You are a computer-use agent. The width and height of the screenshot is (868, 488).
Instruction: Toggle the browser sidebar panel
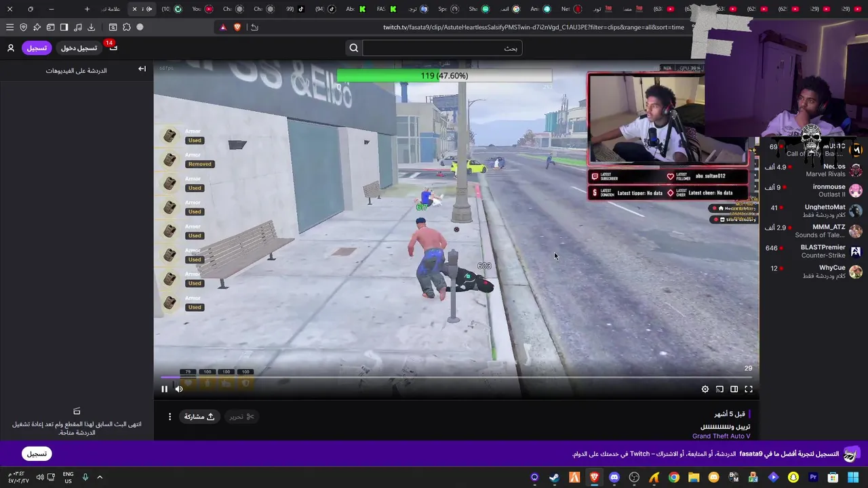pyautogui.click(x=64, y=27)
